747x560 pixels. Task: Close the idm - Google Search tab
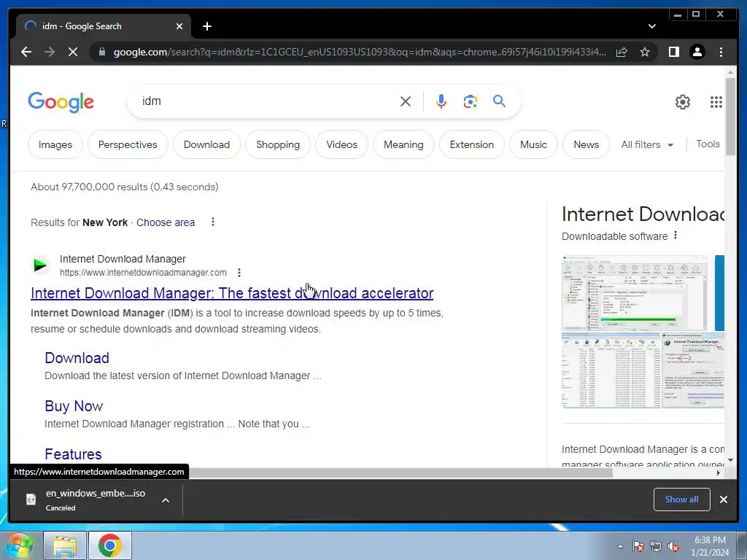click(179, 26)
